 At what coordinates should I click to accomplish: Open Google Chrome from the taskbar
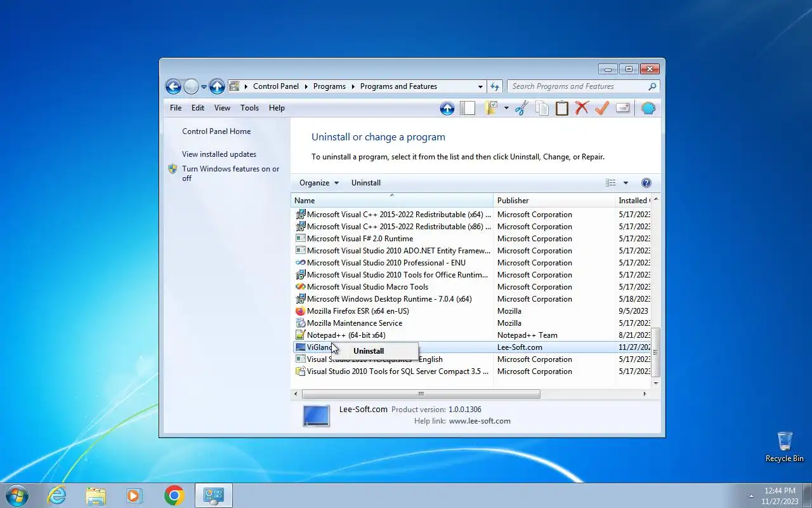174,495
